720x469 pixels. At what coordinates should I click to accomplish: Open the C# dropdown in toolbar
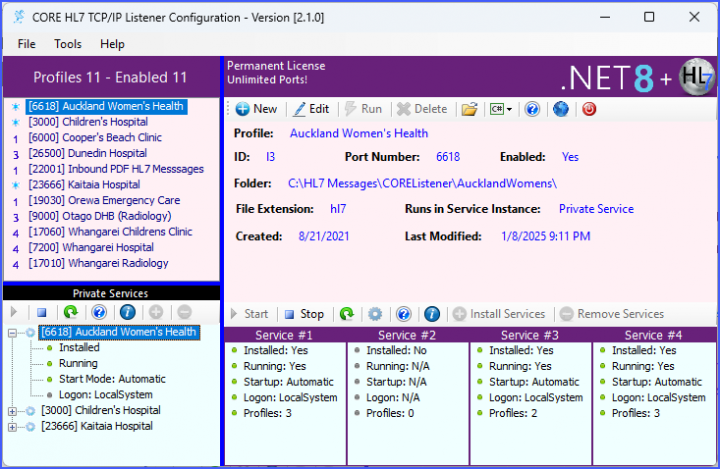click(500, 109)
